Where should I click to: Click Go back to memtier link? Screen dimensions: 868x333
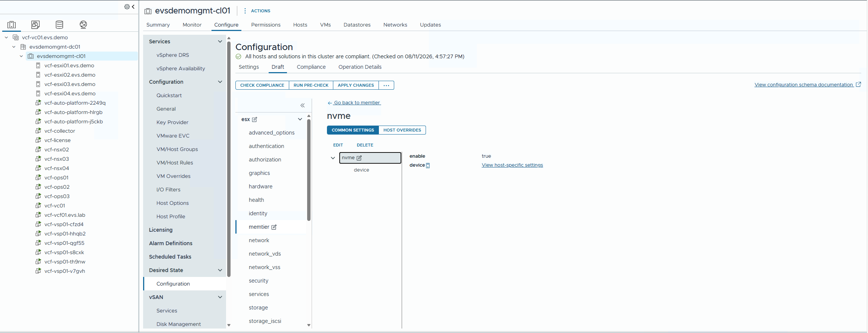(357, 103)
